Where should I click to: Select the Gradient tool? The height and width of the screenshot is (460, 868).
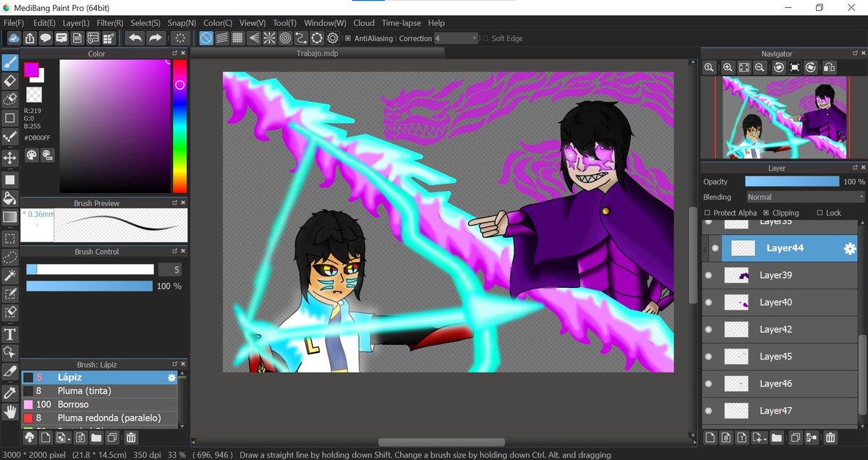point(10,217)
